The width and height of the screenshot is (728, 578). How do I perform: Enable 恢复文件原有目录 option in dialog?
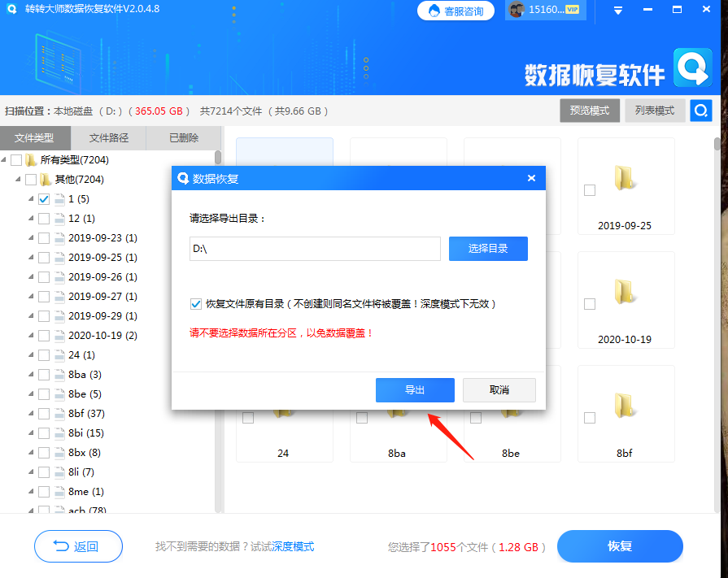tap(195, 303)
